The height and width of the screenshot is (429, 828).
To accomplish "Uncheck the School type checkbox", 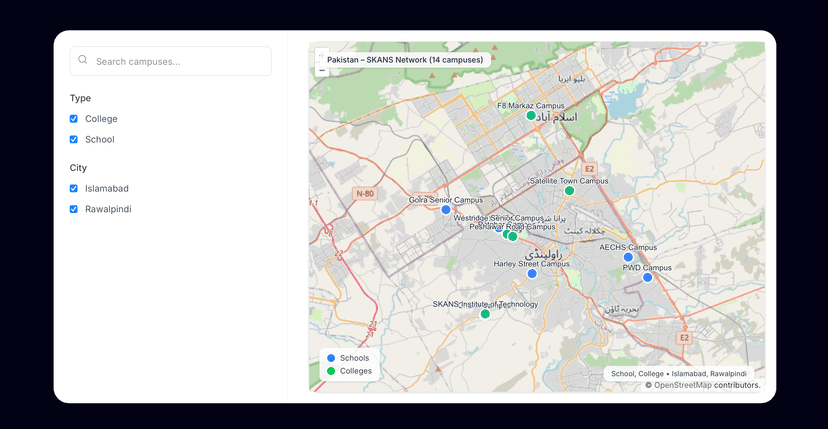I will coord(73,139).
